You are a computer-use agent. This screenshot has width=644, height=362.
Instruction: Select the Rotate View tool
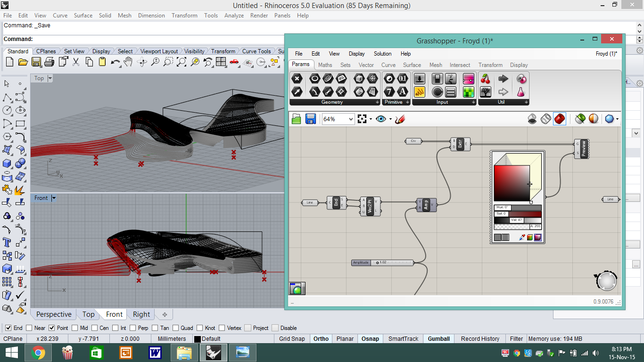click(x=142, y=62)
